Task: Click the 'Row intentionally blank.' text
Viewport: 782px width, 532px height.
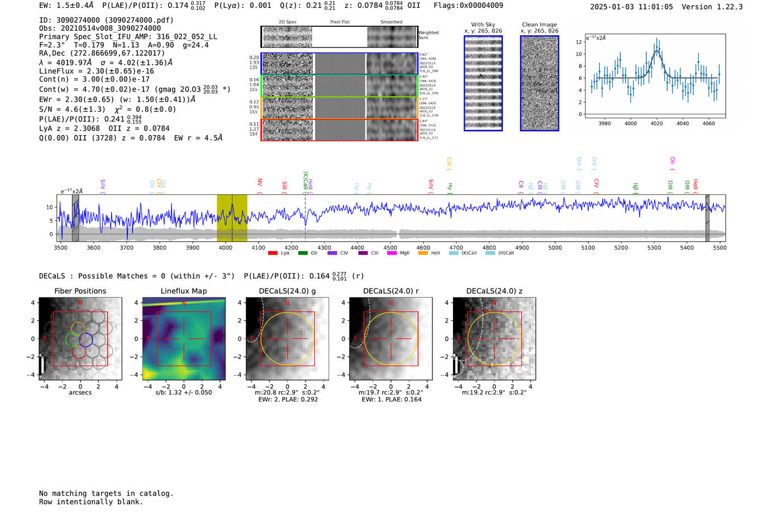Action: pos(91,502)
